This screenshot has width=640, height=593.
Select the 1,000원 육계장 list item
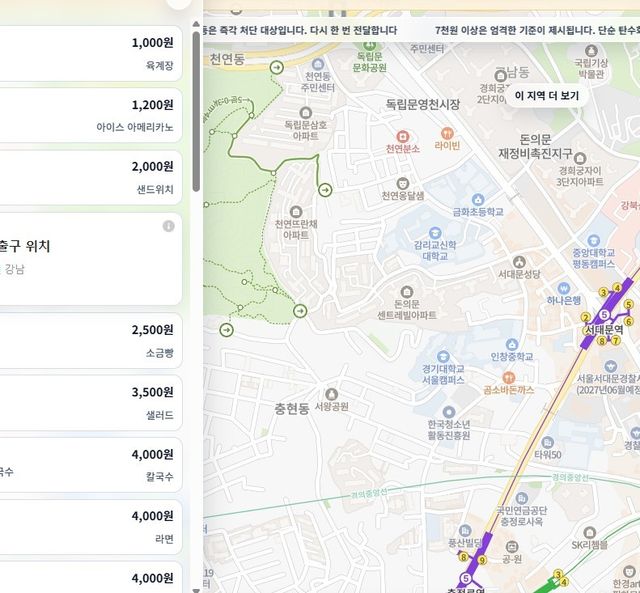pos(90,54)
